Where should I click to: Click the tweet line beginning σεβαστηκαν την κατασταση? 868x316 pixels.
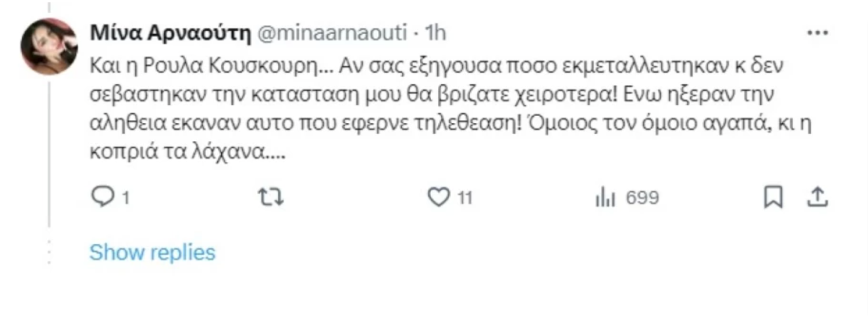(x=432, y=94)
